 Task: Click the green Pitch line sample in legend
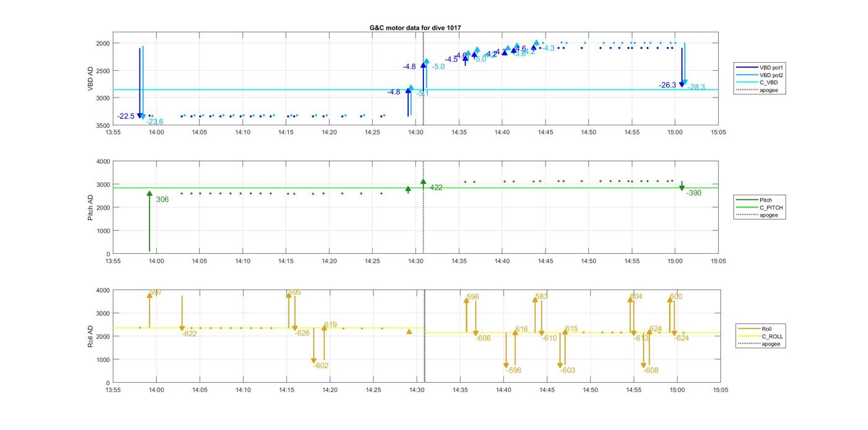[x=746, y=200]
